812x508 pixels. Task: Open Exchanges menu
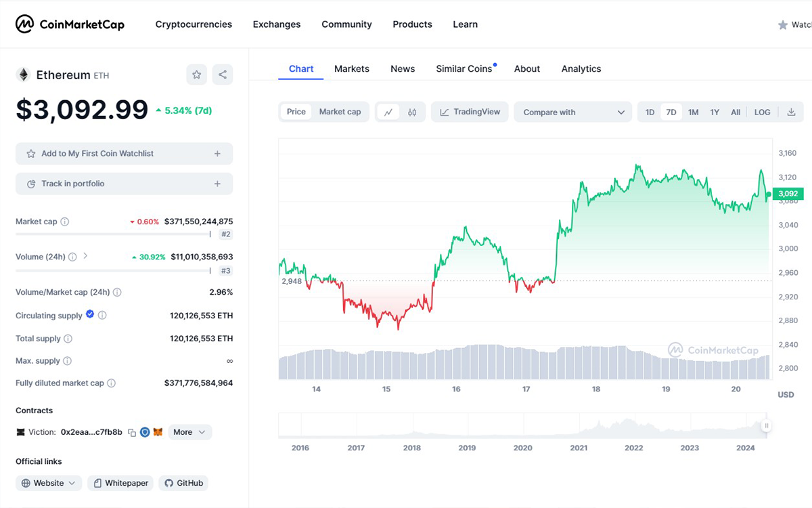pyautogui.click(x=277, y=24)
